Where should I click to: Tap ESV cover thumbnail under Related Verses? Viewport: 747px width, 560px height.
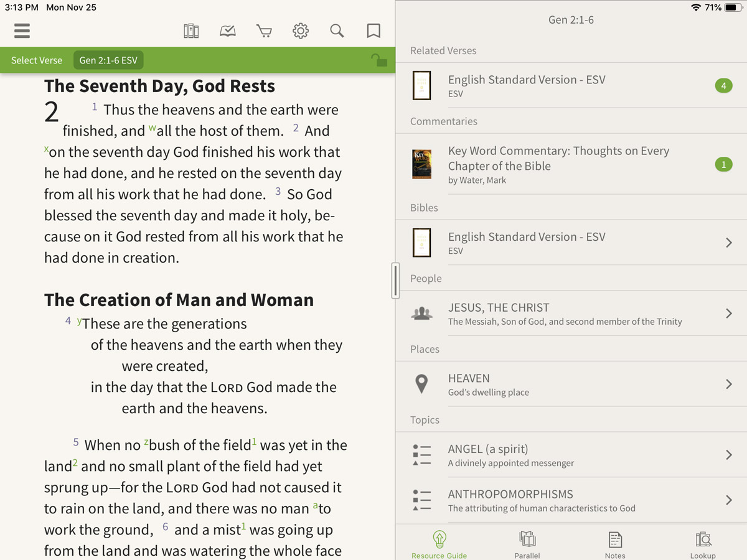pos(421,86)
